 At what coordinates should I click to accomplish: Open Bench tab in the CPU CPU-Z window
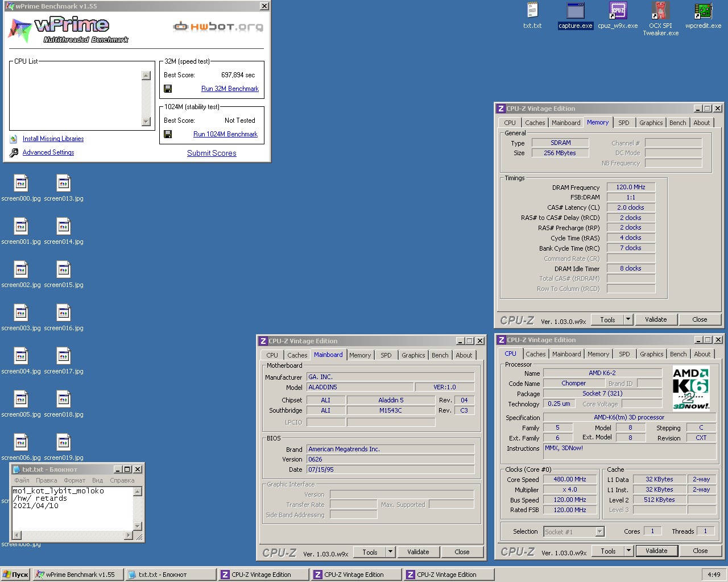pyautogui.click(x=678, y=354)
